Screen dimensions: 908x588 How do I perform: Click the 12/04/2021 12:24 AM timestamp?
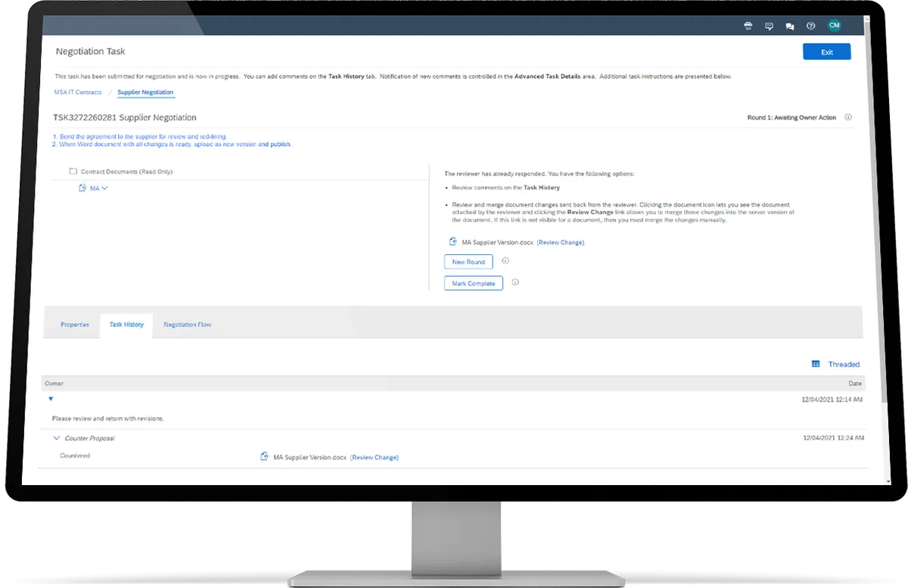coord(832,438)
